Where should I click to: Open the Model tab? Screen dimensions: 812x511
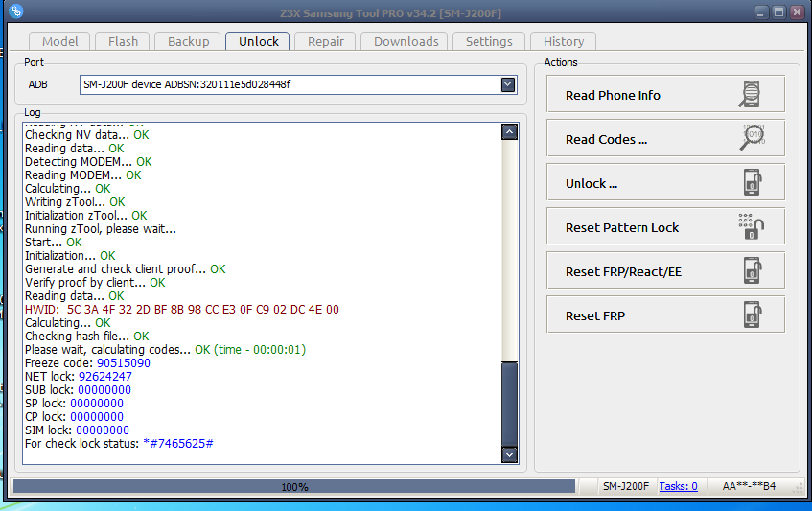[59, 41]
